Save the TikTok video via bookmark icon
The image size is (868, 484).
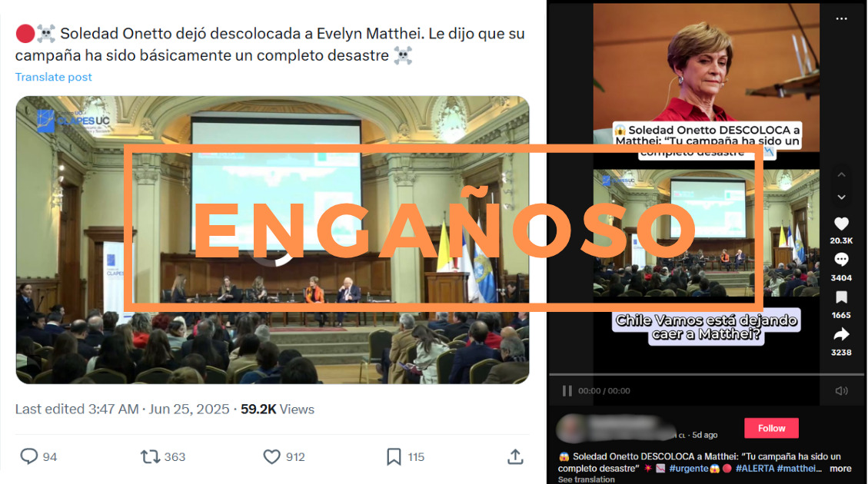tap(841, 297)
